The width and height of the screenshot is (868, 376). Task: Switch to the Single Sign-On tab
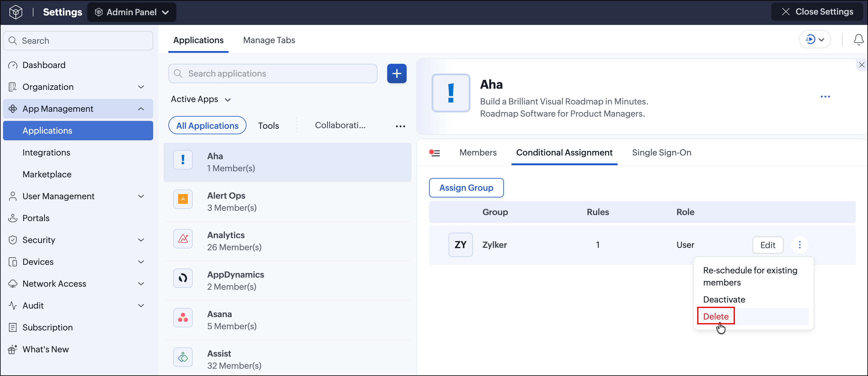pos(661,153)
